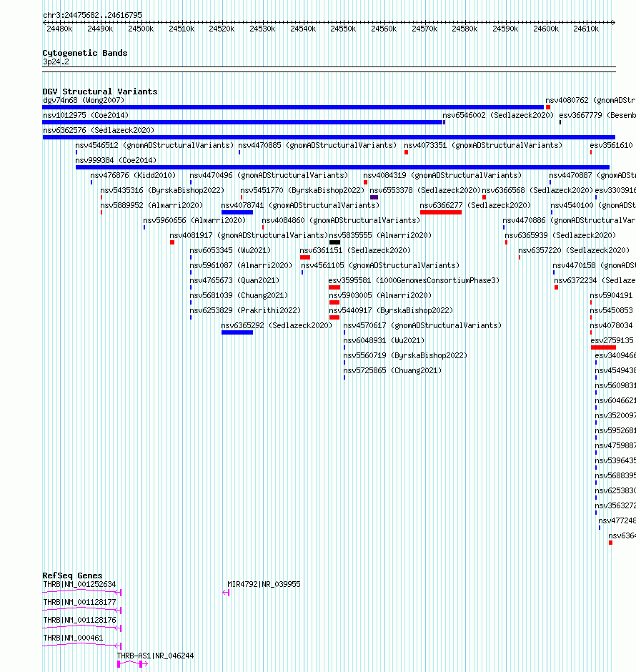Click nsv6546002 (Sedlazeck2020) label
The image size is (636, 672).
498,115
